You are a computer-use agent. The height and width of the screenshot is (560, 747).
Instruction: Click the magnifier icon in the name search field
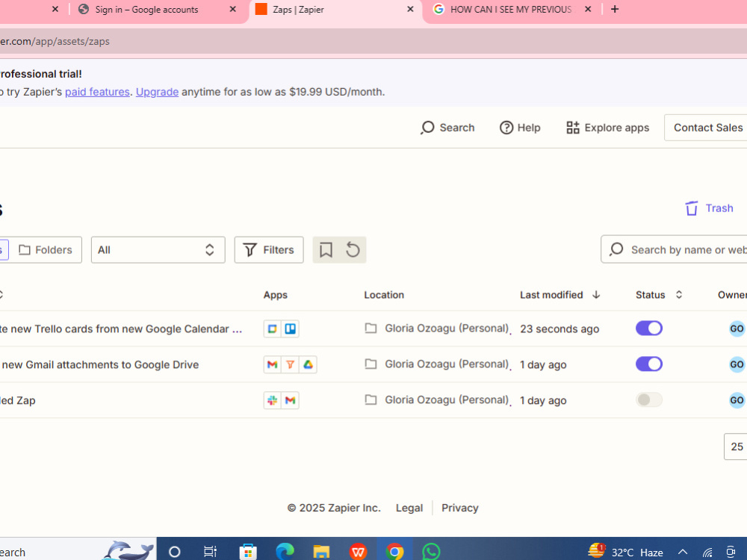pos(616,249)
